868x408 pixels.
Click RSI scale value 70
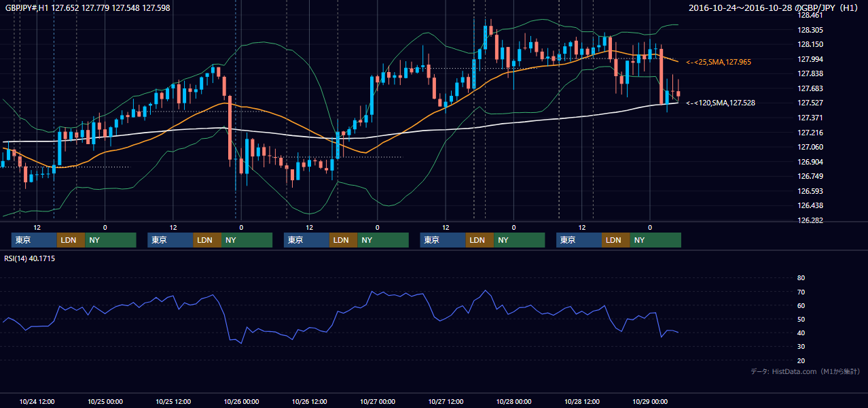pos(801,292)
